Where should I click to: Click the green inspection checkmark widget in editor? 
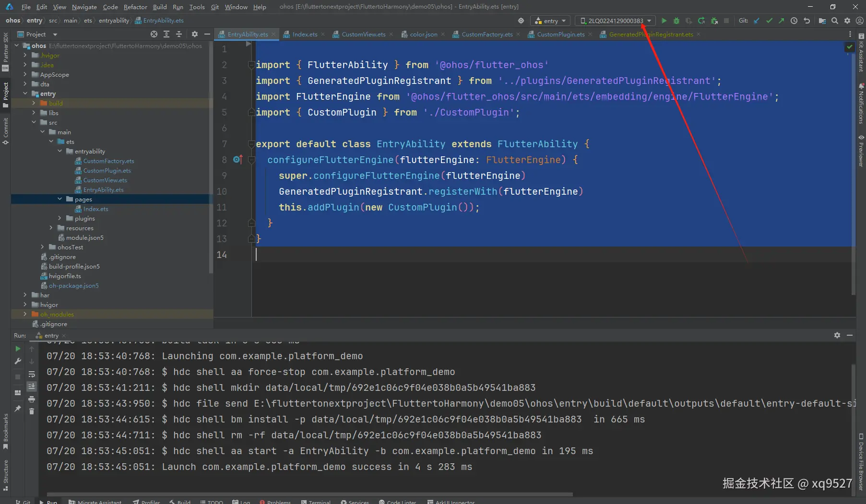tap(850, 47)
